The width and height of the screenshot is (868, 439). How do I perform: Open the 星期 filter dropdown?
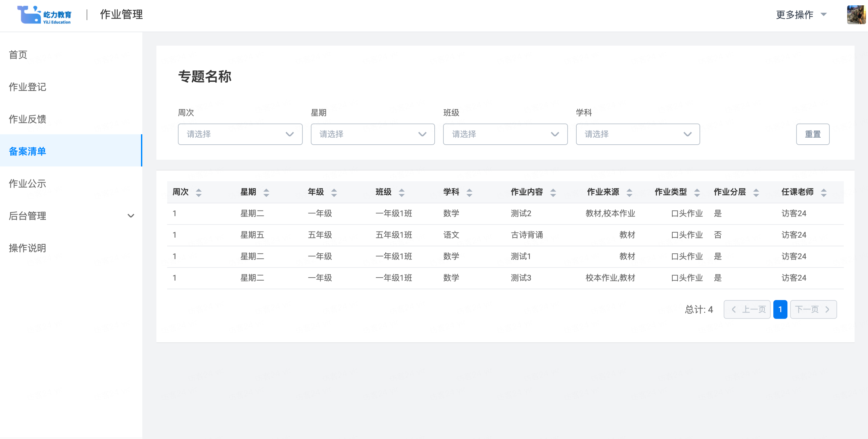point(372,134)
